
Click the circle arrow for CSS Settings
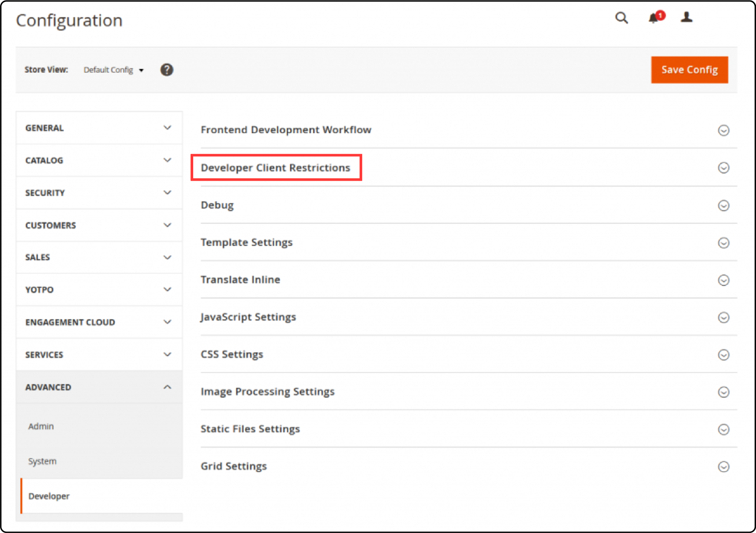[723, 355]
